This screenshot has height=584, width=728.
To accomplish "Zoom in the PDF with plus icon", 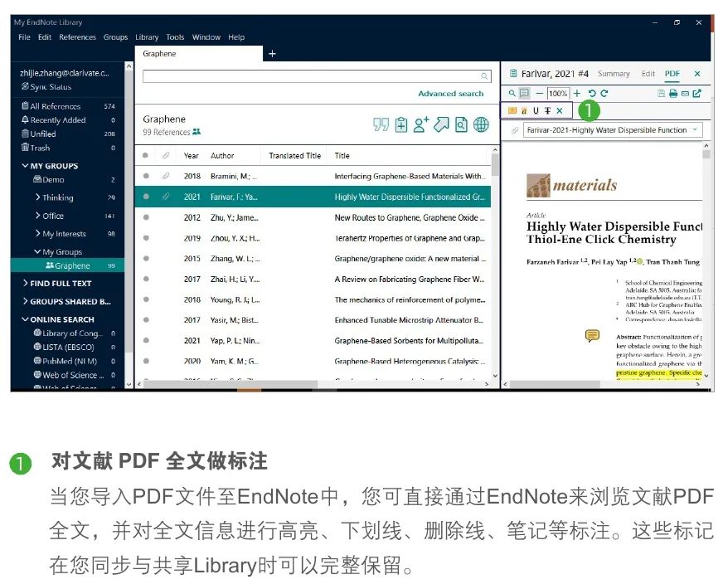I will (x=576, y=94).
